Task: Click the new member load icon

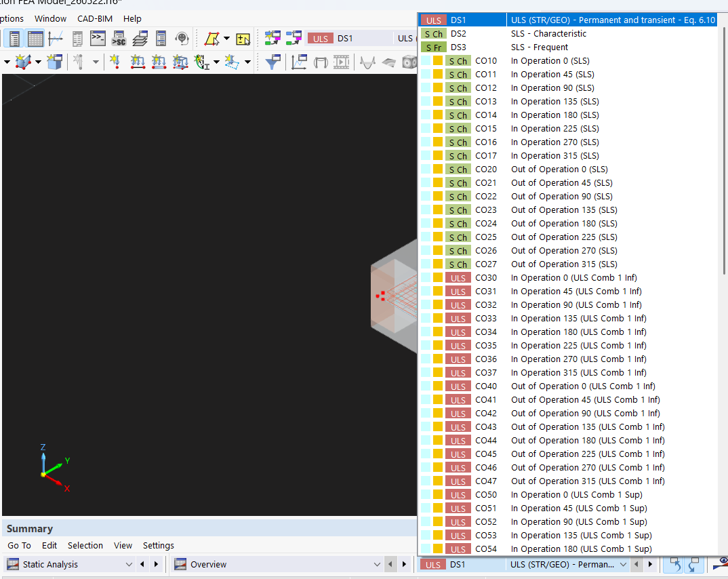Action: coord(138,61)
